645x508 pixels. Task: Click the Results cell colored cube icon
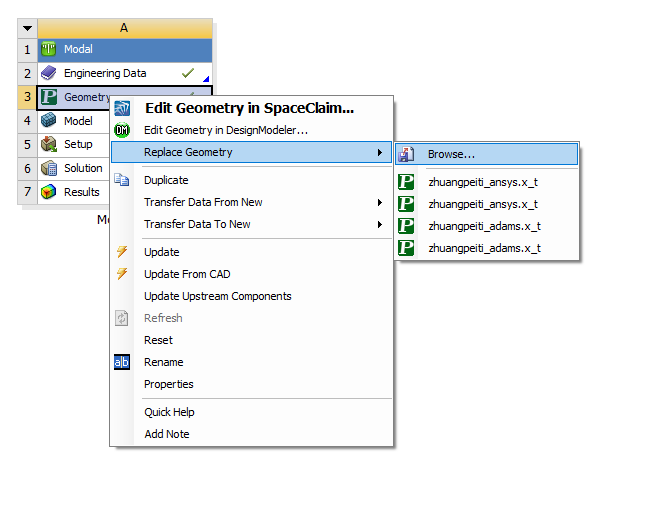(49, 192)
